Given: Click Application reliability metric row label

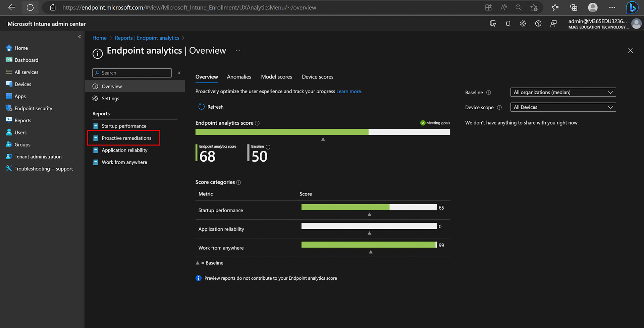Looking at the screenshot, I should (x=221, y=229).
